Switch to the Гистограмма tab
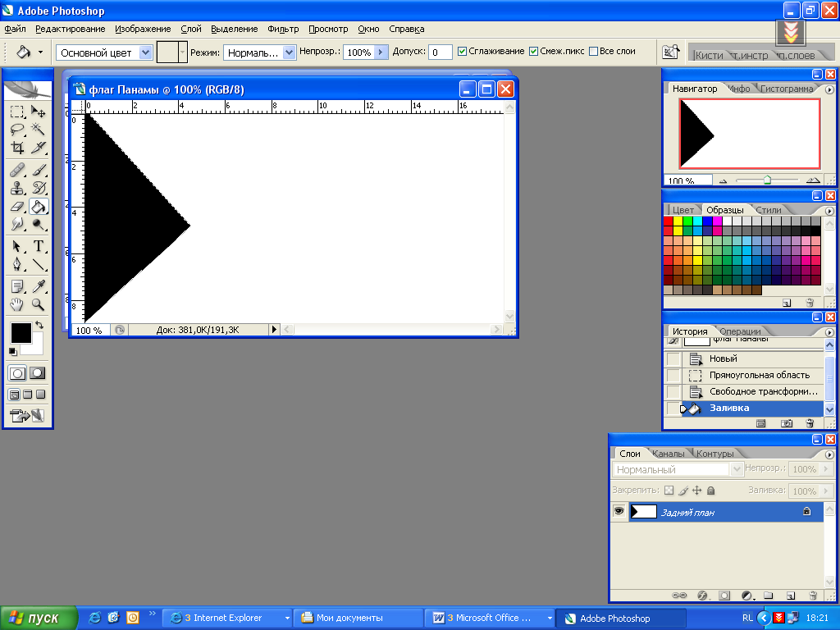This screenshot has width=840, height=630. pyautogui.click(x=787, y=89)
